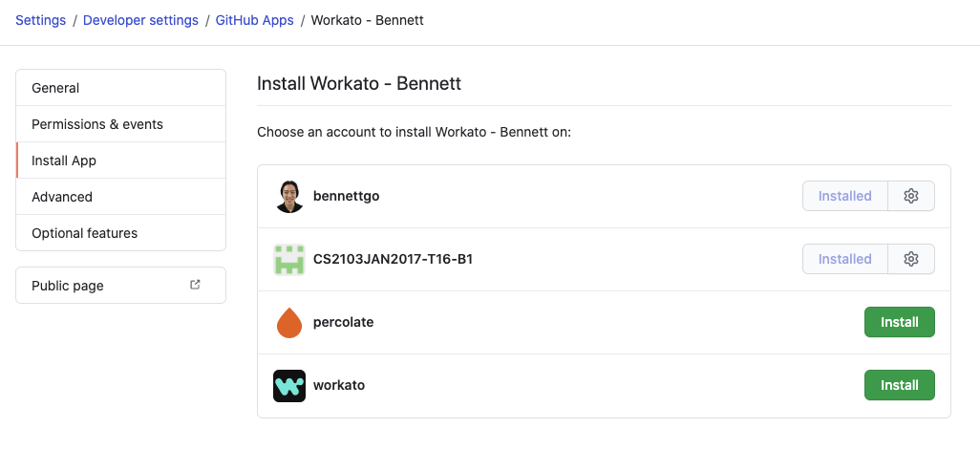The height and width of the screenshot is (471, 980).
Task: Click the CS2103JAN2017-T16-B1 green identicon
Action: [x=289, y=259]
